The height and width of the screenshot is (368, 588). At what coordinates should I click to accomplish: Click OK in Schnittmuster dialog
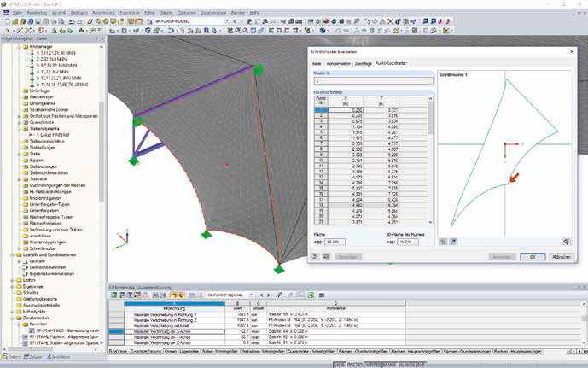[x=533, y=257]
